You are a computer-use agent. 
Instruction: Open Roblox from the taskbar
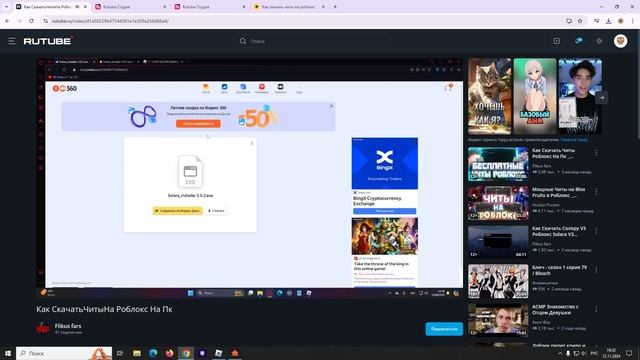pos(218,353)
